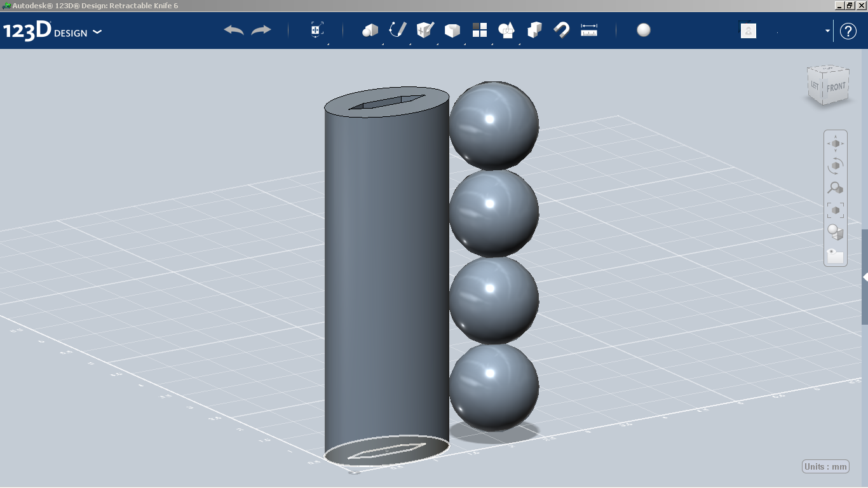Activate the Snap (magnet) tool
This screenshot has height=488, width=868.
(x=561, y=30)
